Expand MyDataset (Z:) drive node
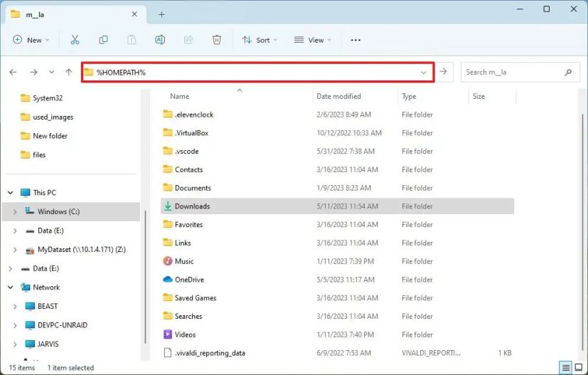Screen dimensions: 588x375 [15, 250]
